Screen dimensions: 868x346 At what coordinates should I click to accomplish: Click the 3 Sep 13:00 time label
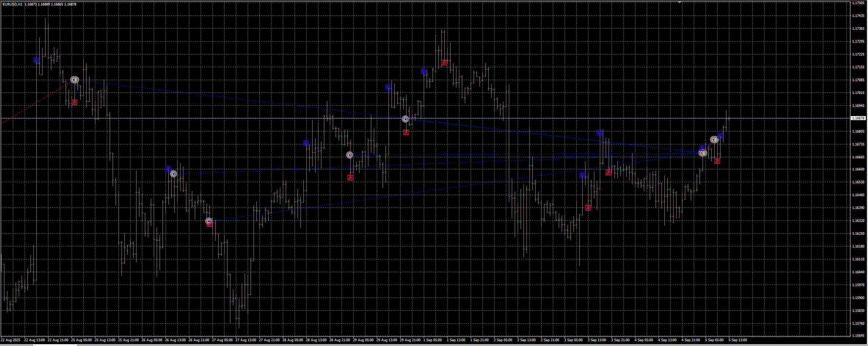tap(597, 340)
